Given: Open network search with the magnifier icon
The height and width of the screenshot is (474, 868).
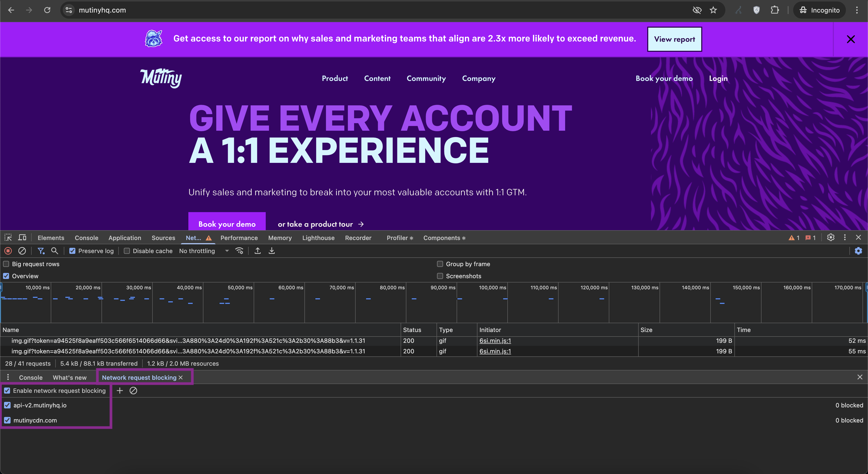Looking at the screenshot, I should point(55,251).
